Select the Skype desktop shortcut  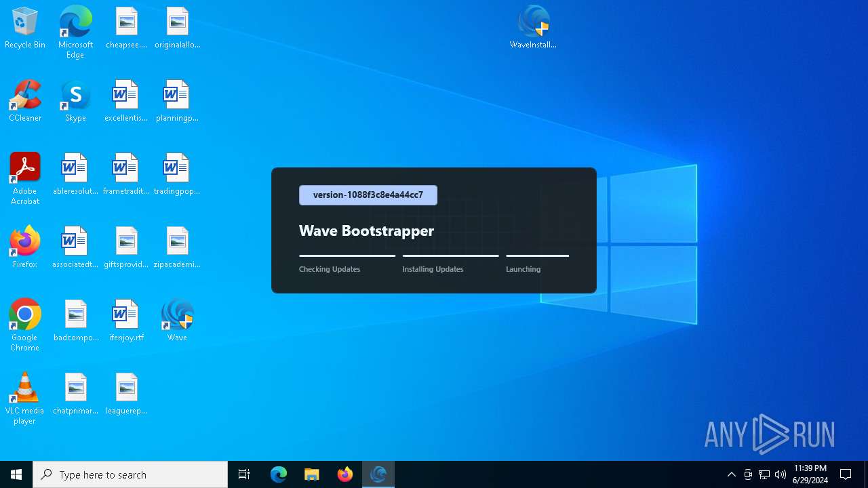(75, 101)
